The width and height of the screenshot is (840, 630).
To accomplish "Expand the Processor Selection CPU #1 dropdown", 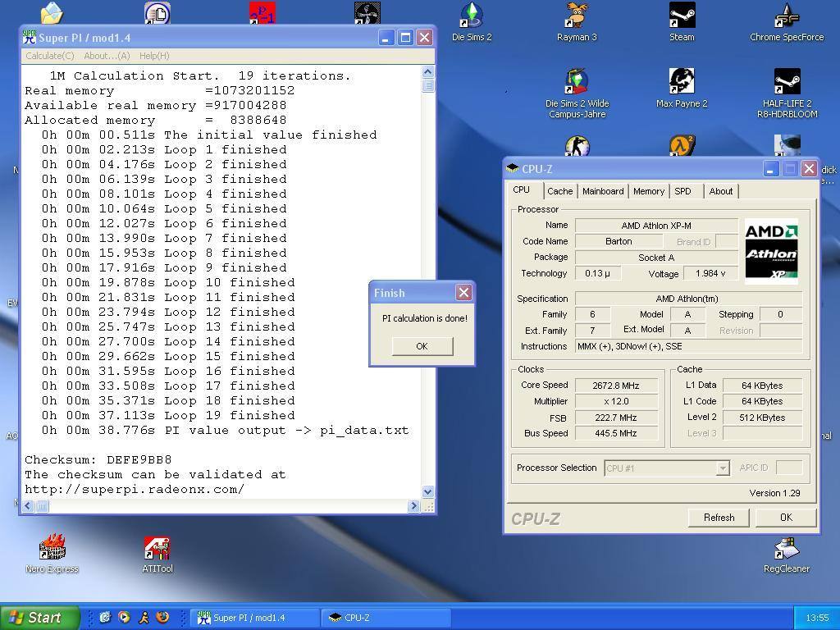I will (x=723, y=468).
